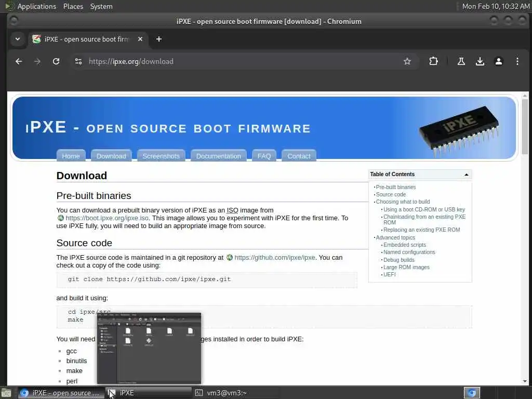Open Using a boot CD-ROM or USB key
Viewport: 532px width, 399px height.
click(x=424, y=209)
